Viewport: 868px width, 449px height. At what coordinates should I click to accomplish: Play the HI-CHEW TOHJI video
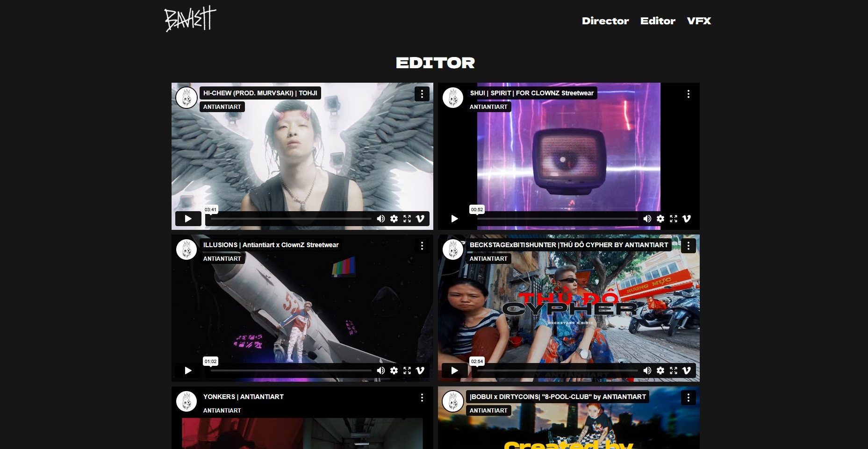coord(188,219)
